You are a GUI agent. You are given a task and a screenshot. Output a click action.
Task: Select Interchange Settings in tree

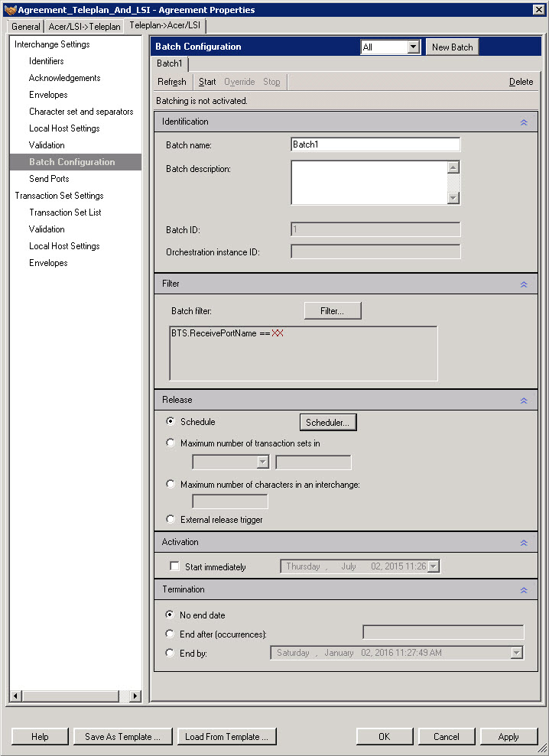(x=52, y=44)
